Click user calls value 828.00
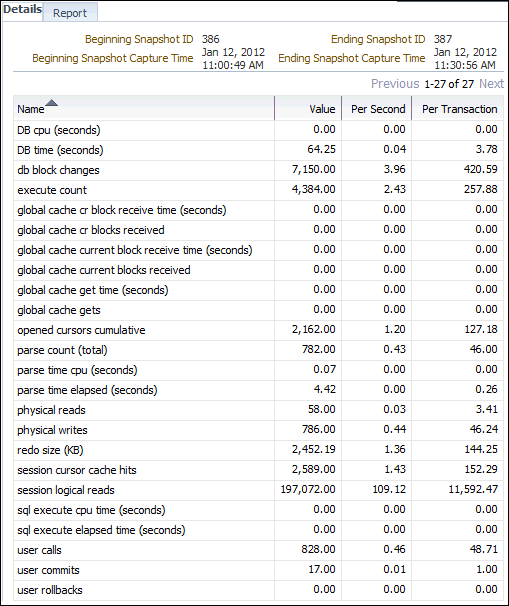Viewport: 509px width, 606px height. click(319, 550)
